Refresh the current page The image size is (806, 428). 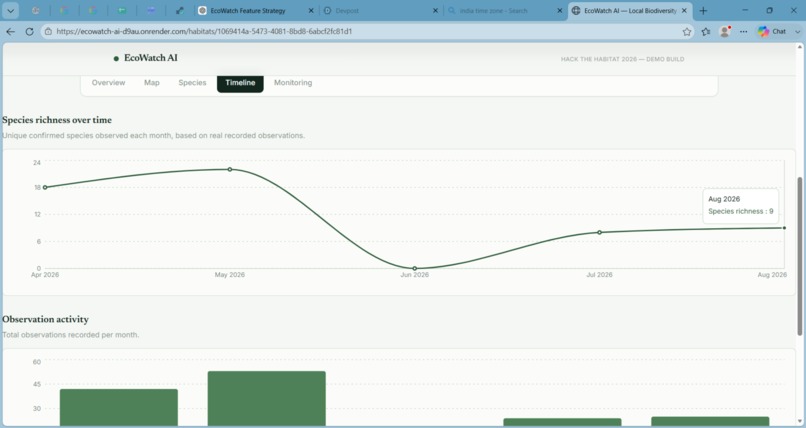29,31
